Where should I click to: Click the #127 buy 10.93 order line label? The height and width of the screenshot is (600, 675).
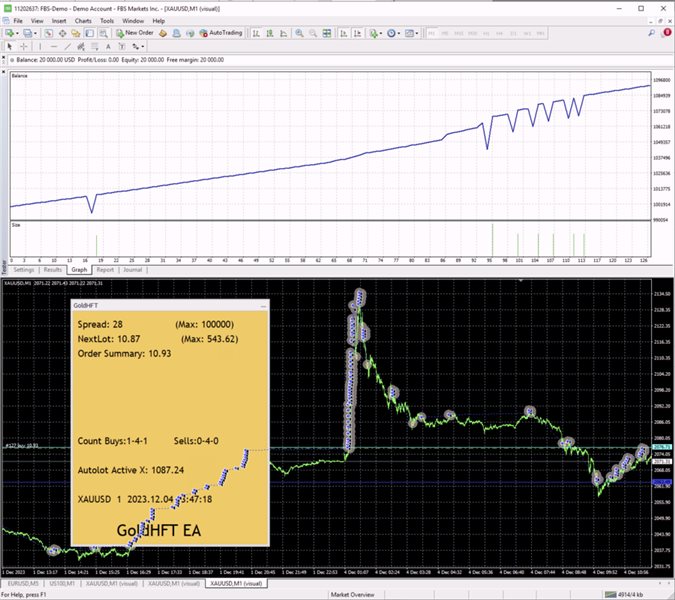click(x=22, y=445)
